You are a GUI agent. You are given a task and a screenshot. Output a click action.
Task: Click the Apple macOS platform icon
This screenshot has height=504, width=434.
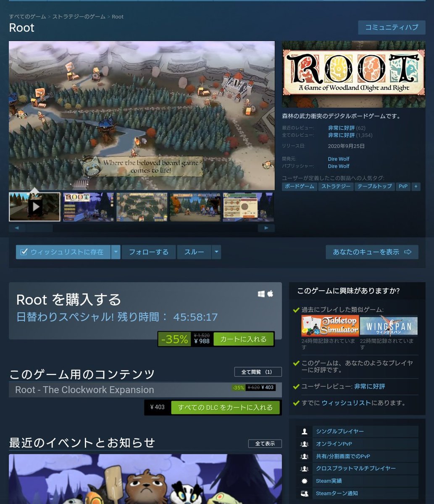[x=270, y=294]
